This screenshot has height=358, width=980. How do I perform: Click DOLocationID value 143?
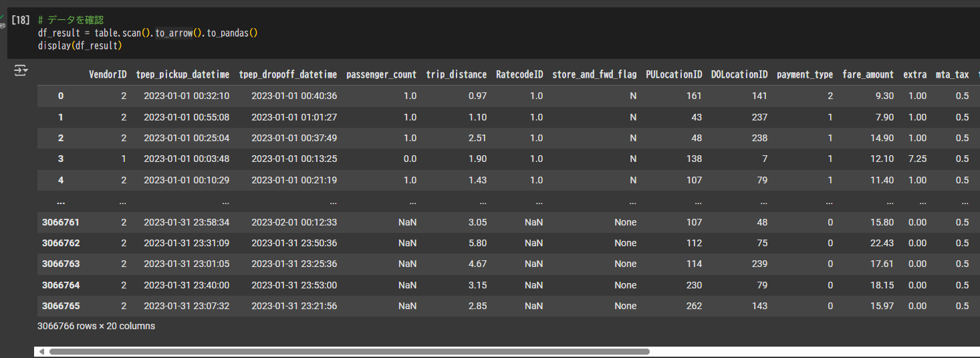759,306
